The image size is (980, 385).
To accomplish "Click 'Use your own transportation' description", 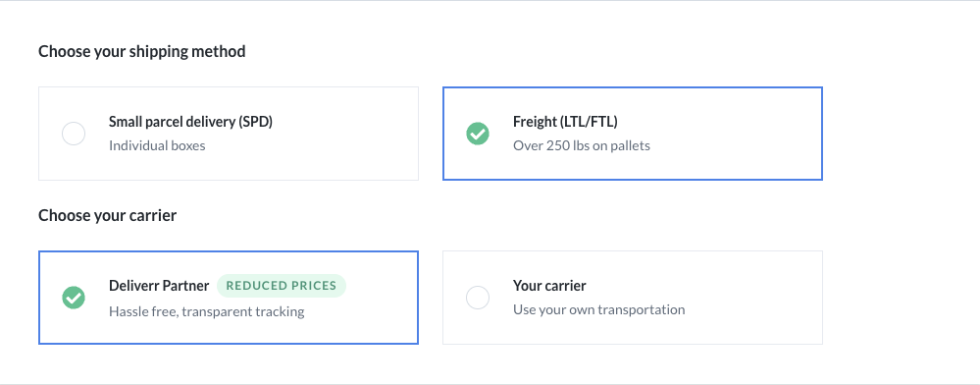I will point(598,309).
